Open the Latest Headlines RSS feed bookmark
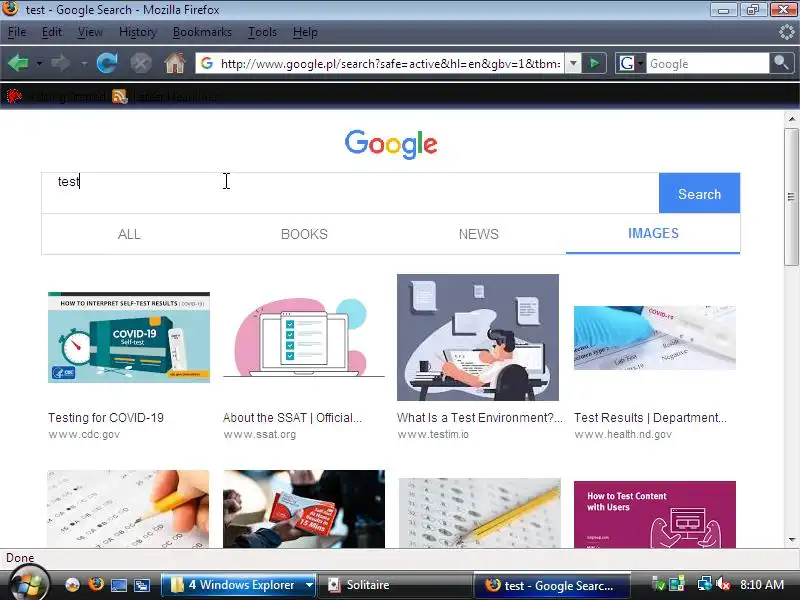Viewport: 800px width, 600px height. (165, 96)
